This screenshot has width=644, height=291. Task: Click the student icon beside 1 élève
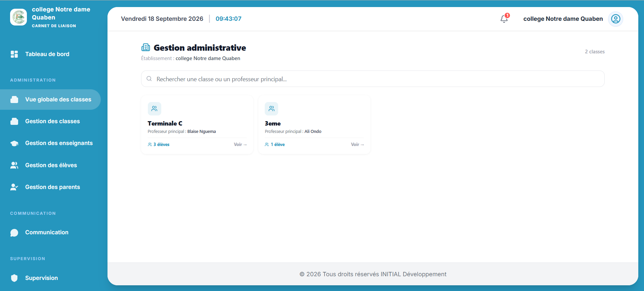tap(267, 145)
